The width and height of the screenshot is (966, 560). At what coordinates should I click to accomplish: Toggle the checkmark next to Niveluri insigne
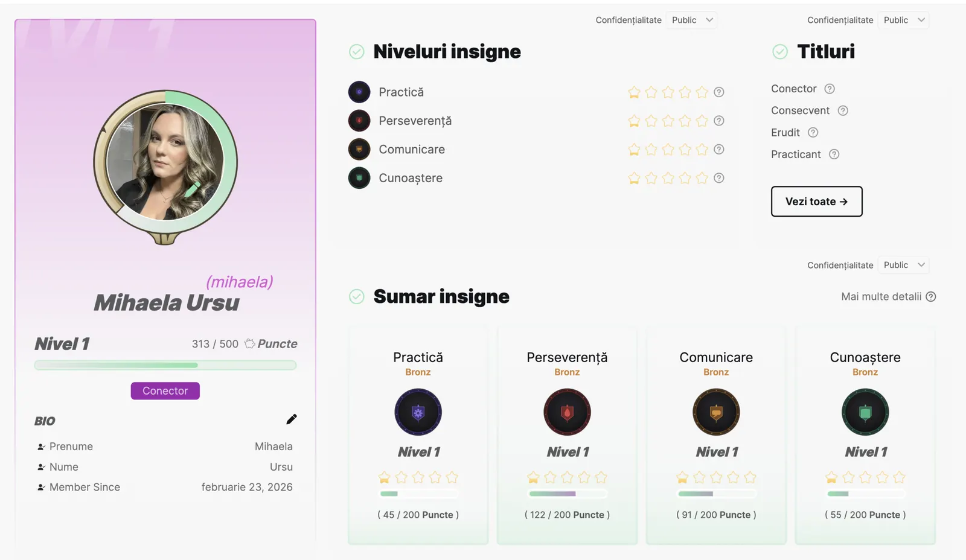(357, 52)
